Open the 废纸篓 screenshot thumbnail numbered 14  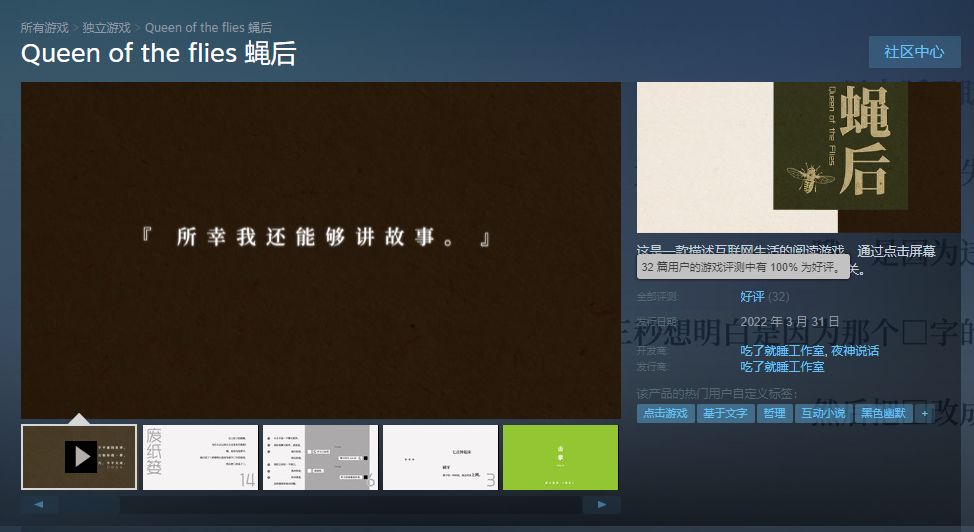coord(200,457)
